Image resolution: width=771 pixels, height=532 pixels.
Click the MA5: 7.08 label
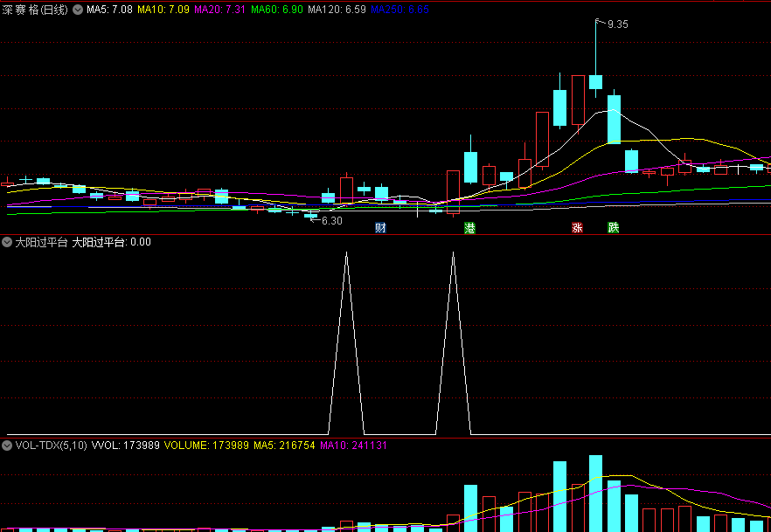(109, 10)
